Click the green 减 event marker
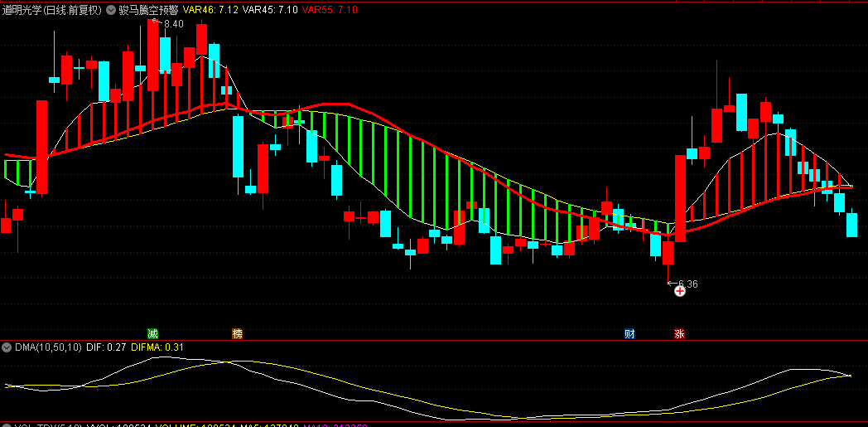Image resolution: width=868 pixels, height=427 pixels. point(152,334)
